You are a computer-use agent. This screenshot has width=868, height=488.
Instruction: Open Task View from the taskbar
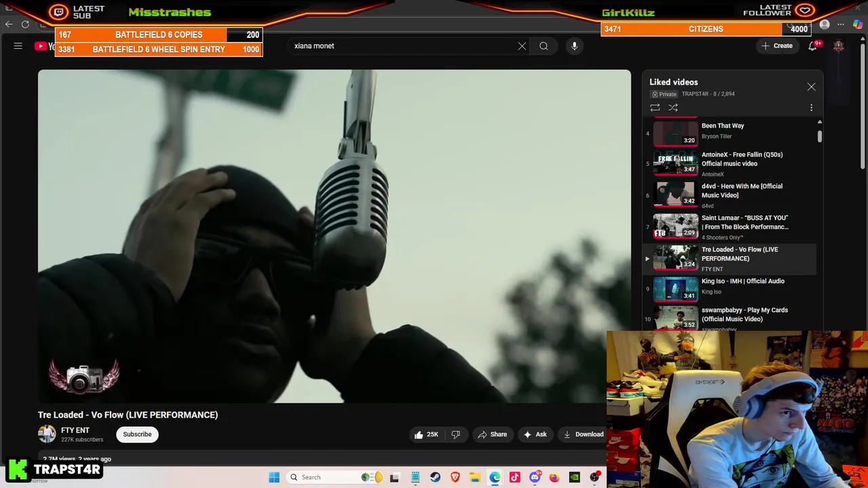pos(395,477)
